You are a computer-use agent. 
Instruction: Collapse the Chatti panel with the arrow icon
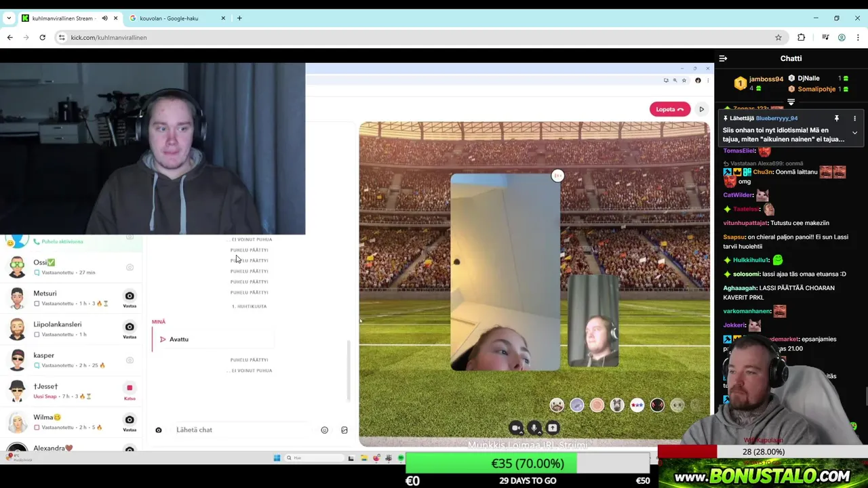(x=723, y=59)
